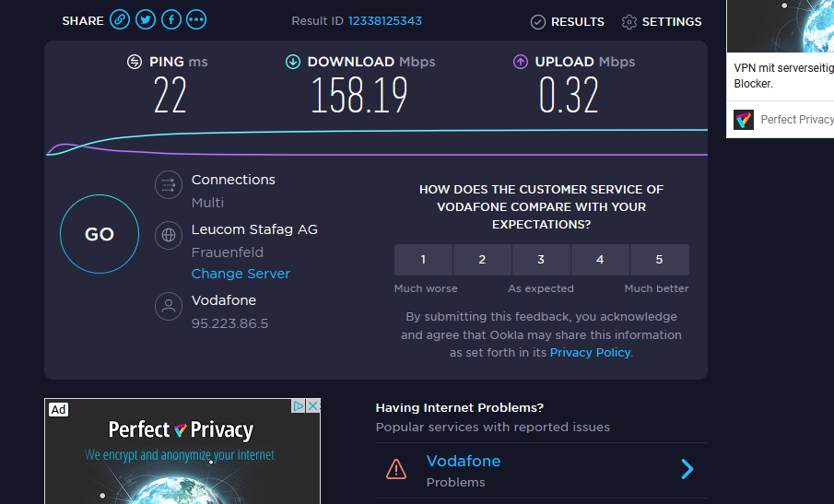The width and height of the screenshot is (834, 504).
Task: Click the AdChoices icon on ad
Action: pyautogui.click(x=299, y=406)
